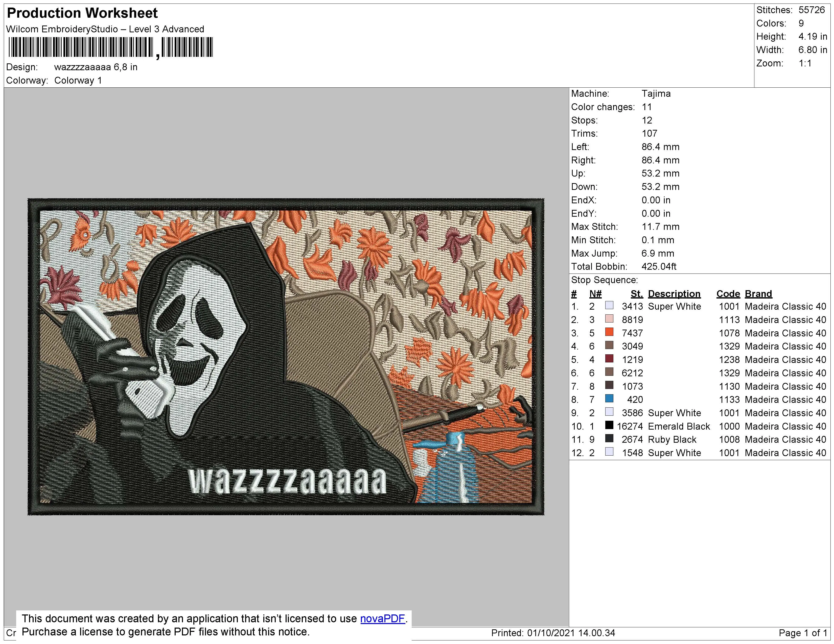The width and height of the screenshot is (834, 644).
Task: Click the 'Ruby Black' description
Action: 672,439
